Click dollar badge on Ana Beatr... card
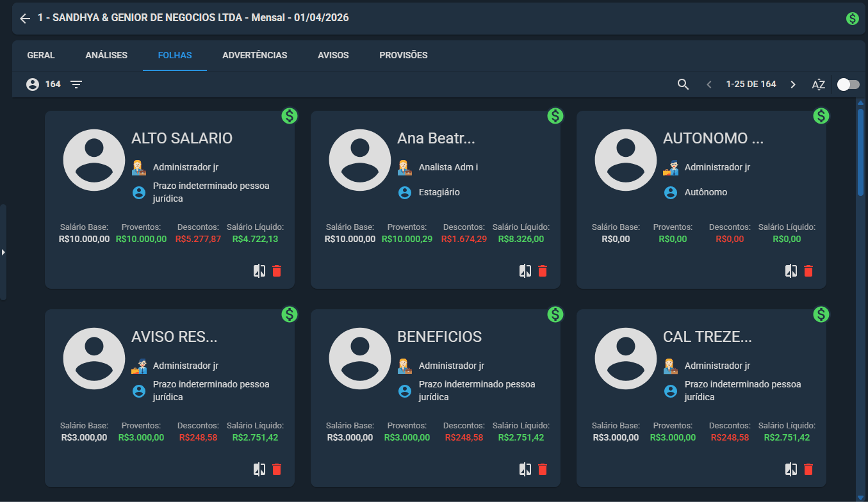This screenshot has width=868, height=502. (x=555, y=116)
